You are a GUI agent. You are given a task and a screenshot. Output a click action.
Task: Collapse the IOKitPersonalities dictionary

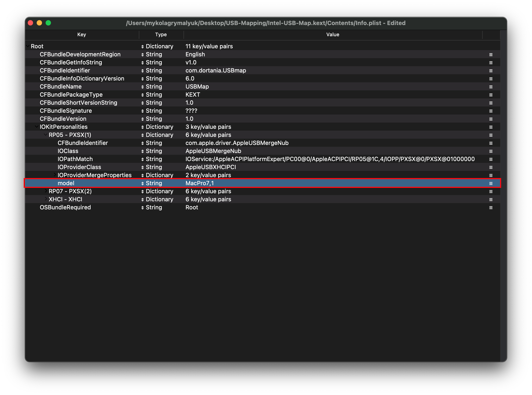coord(37,127)
